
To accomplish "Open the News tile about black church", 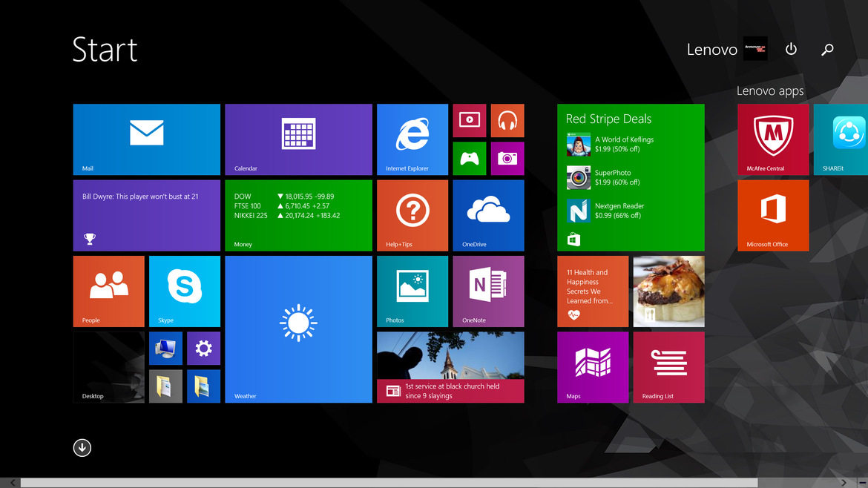I will [x=450, y=367].
